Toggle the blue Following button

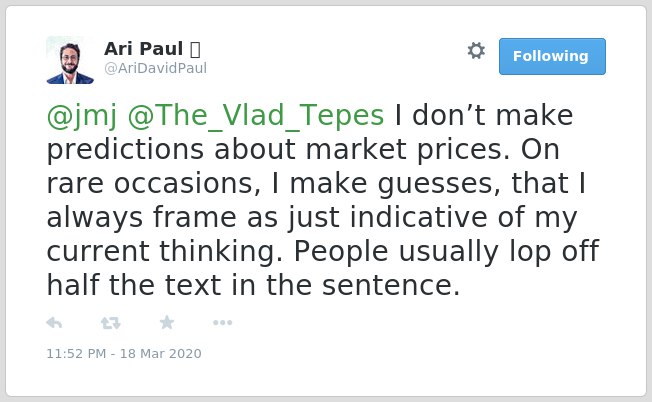click(x=552, y=57)
